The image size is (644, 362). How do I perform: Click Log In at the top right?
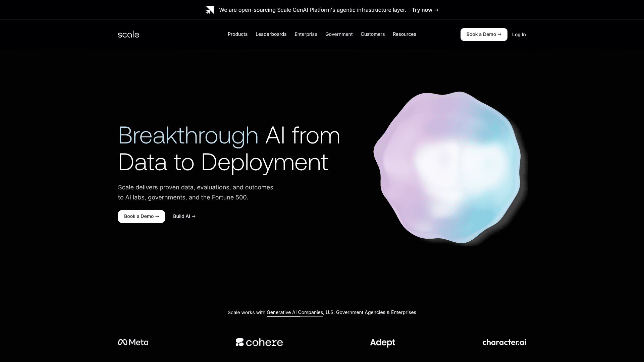tap(519, 34)
